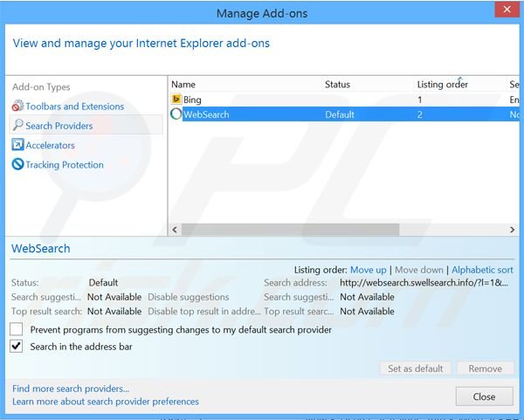This screenshot has height=420, width=524.
Task: Select the Bing row name
Action: click(x=192, y=100)
